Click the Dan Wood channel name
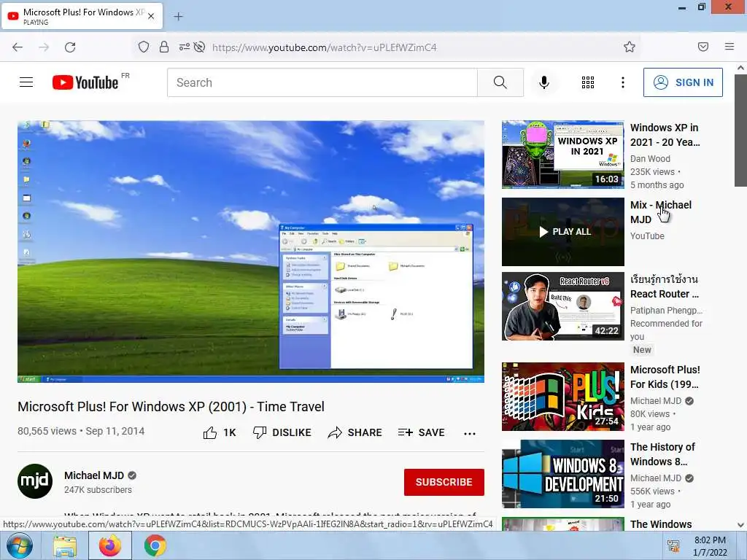This screenshot has width=747, height=560. (x=650, y=158)
